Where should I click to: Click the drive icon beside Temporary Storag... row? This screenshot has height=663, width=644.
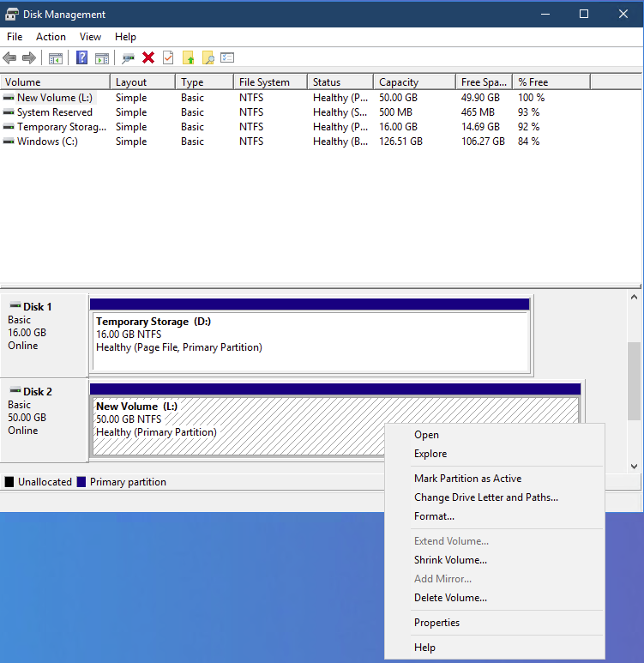(9, 127)
